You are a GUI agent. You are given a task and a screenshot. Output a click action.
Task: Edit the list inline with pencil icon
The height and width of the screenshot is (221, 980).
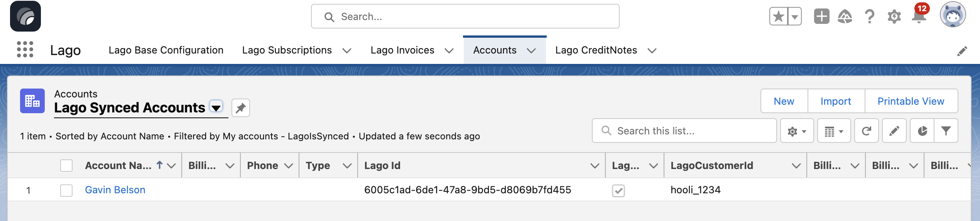pos(894,131)
